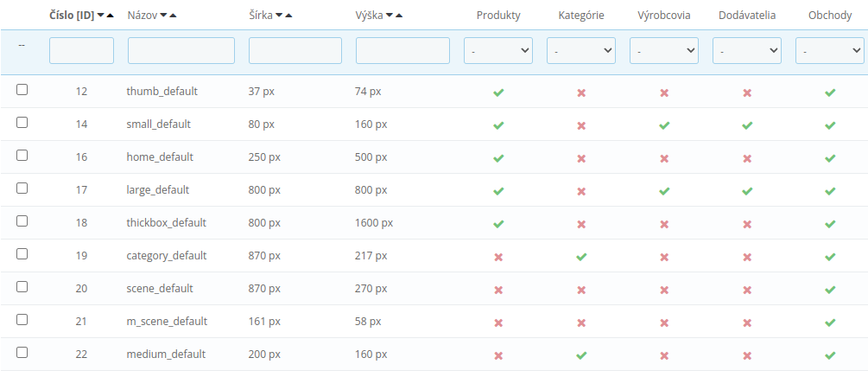Toggle Kategórie green check for category_default
The height and width of the screenshot is (377, 868).
pos(581,256)
